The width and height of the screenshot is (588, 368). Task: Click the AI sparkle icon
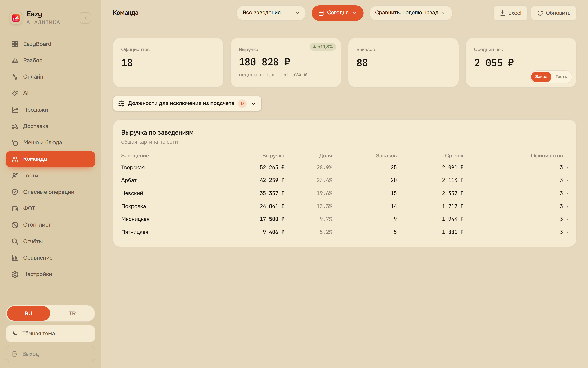click(x=15, y=93)
